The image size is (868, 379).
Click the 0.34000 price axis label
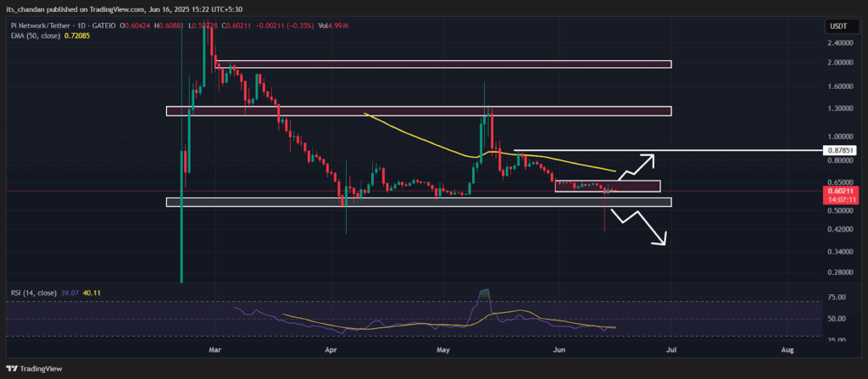click(839, 252)
